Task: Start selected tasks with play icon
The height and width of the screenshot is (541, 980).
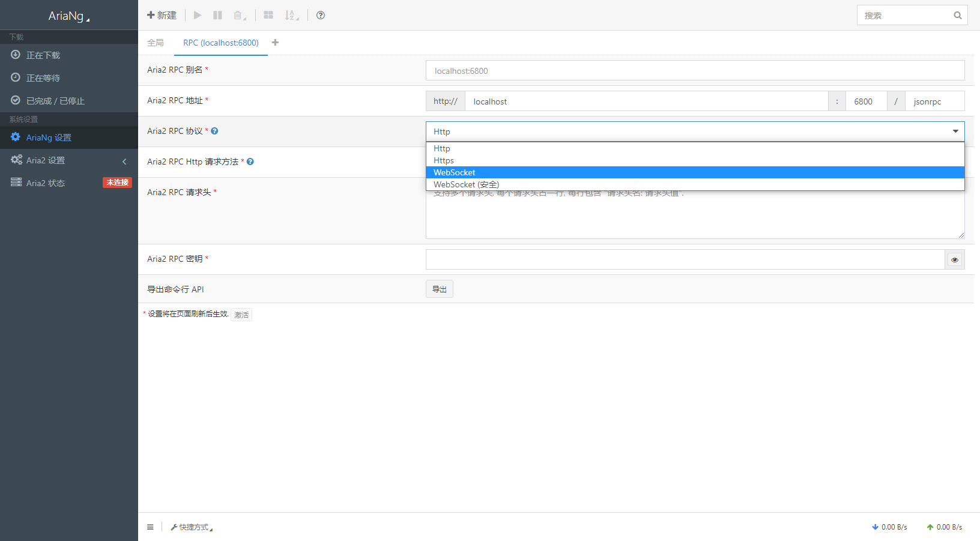Action: [x=198, y=15]
